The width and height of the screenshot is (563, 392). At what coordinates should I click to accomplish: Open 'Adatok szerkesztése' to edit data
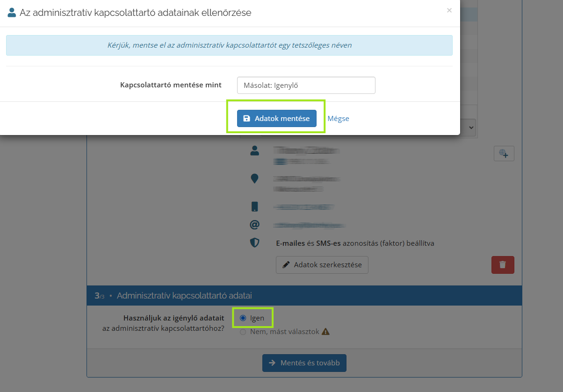click(322, 265)
